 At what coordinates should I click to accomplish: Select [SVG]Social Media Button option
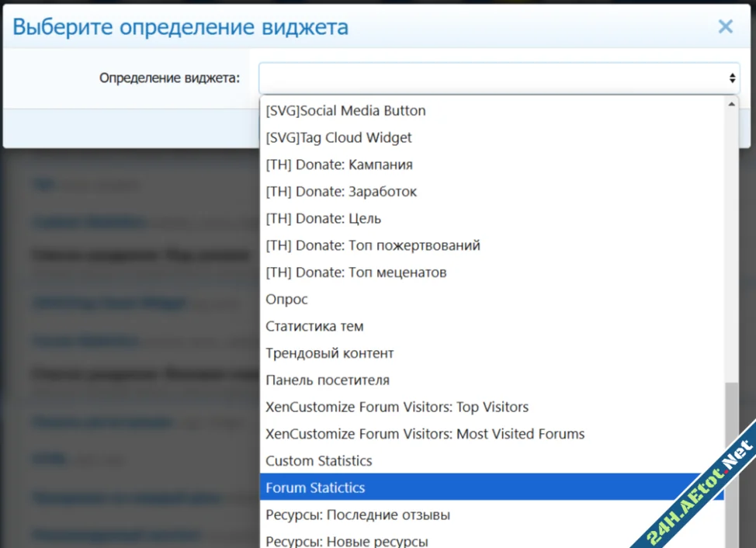(345, 111)
